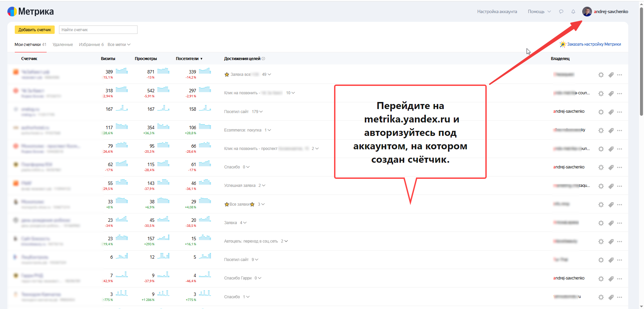Click the Найти счетчик search field
The image size is (644, 309).
pyautogui.click(x=98, y=30)
